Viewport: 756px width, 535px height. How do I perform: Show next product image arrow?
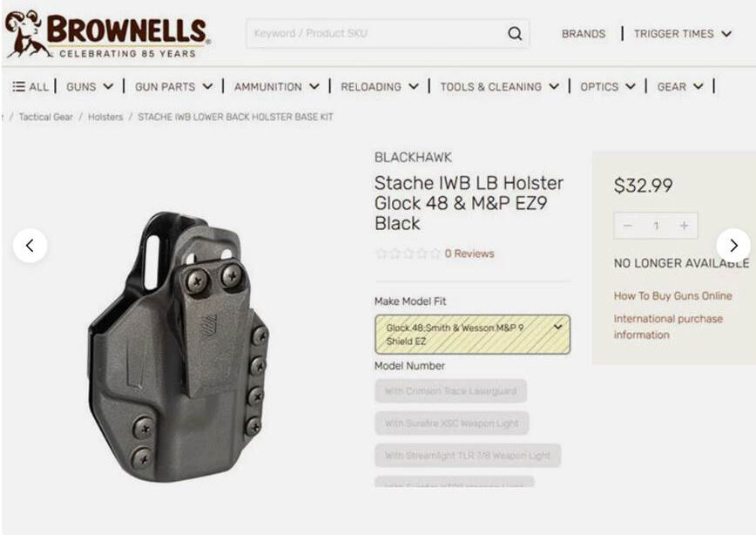733,246
